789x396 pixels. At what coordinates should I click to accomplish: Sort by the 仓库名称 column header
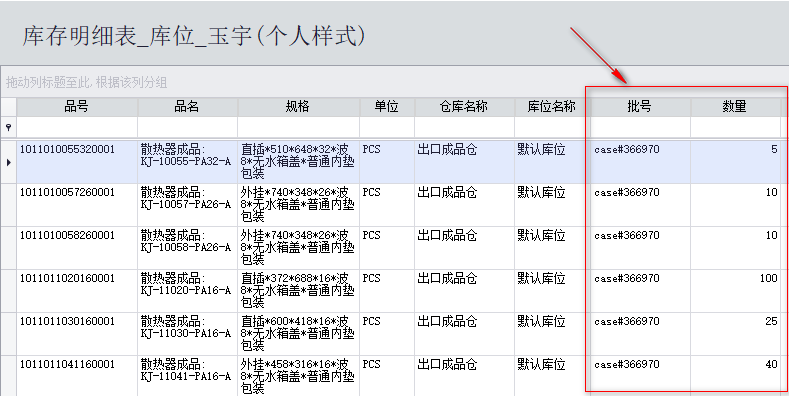(464, 107)
